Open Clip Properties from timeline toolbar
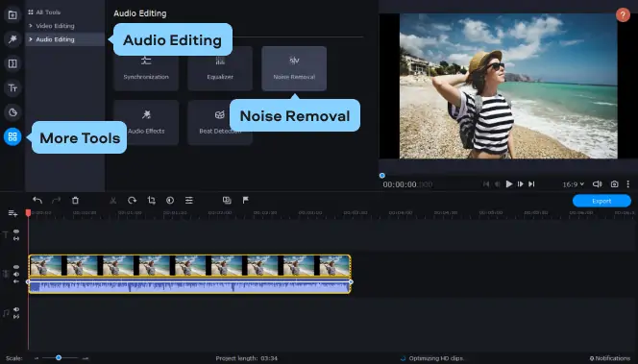The image size is (638, 364). tap(189, 200)
